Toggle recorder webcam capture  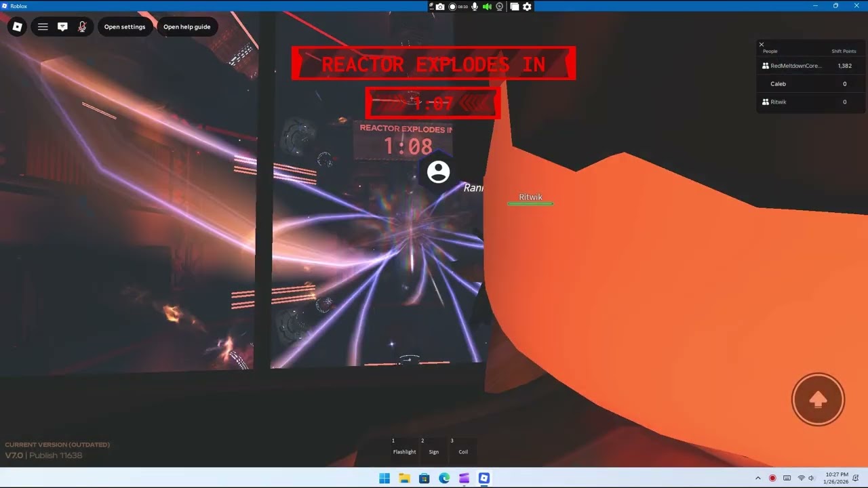pos(500,6)
